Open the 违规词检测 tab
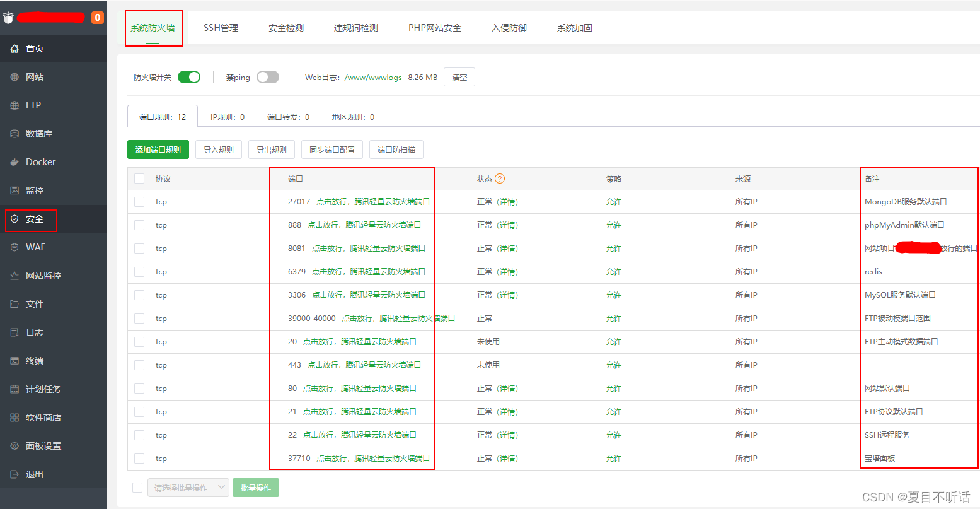Viewport: 980px width, 509px height. point(356,28)
